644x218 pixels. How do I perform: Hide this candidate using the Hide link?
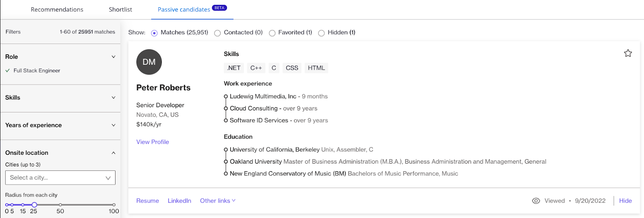click(625, 201)
